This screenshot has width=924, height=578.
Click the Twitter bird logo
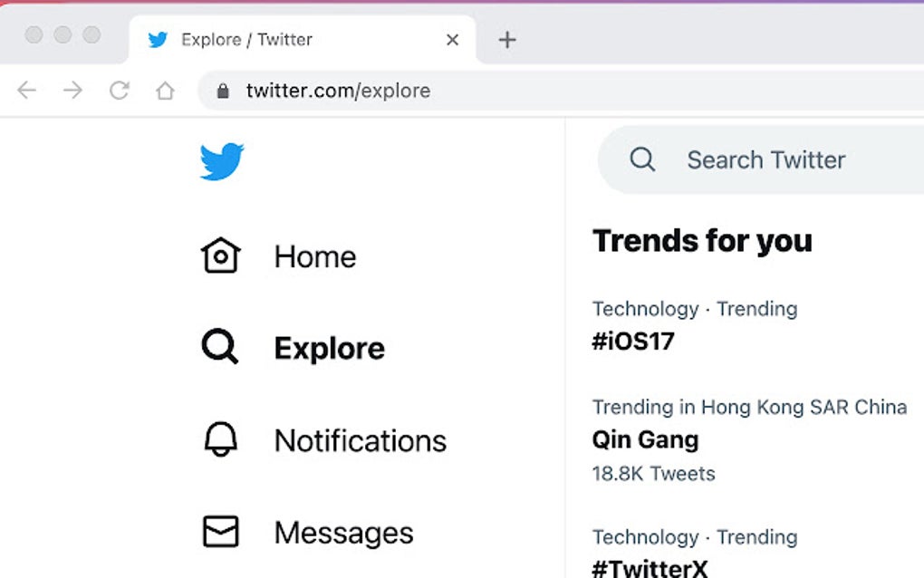pyautogui.click(x=222, y=162)
